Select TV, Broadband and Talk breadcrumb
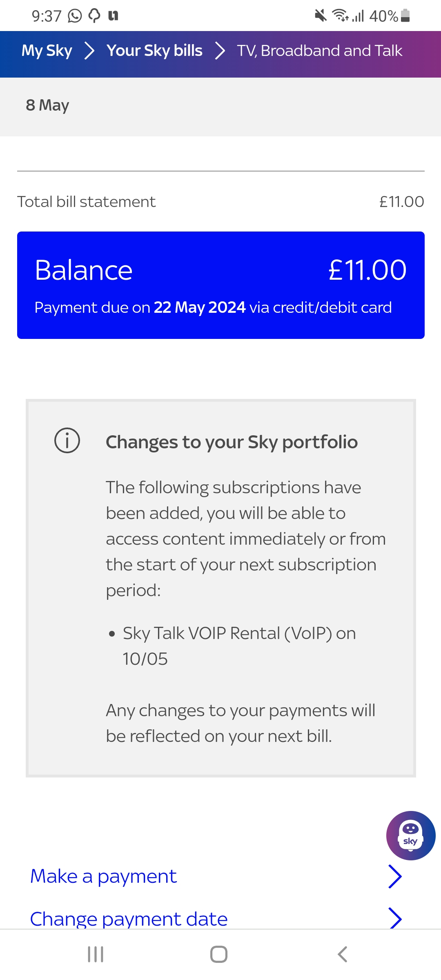The width and height of the screenshot is (441, 980). pos(319,51)
